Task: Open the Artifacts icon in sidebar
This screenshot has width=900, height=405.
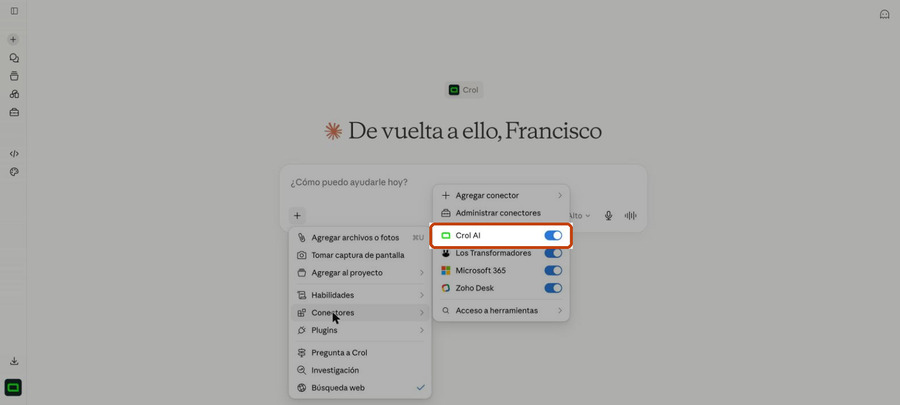Action: [x=14, y=94]
